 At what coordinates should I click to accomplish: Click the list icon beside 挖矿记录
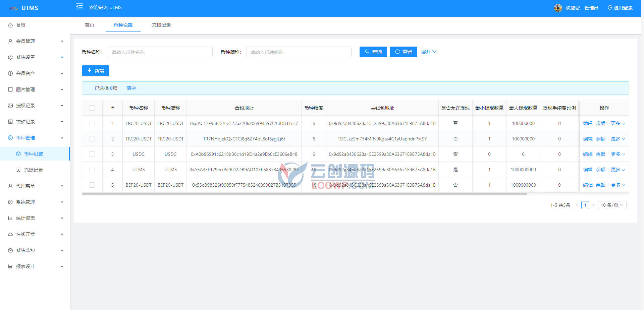pyautogui.click(x=10, y=122)
